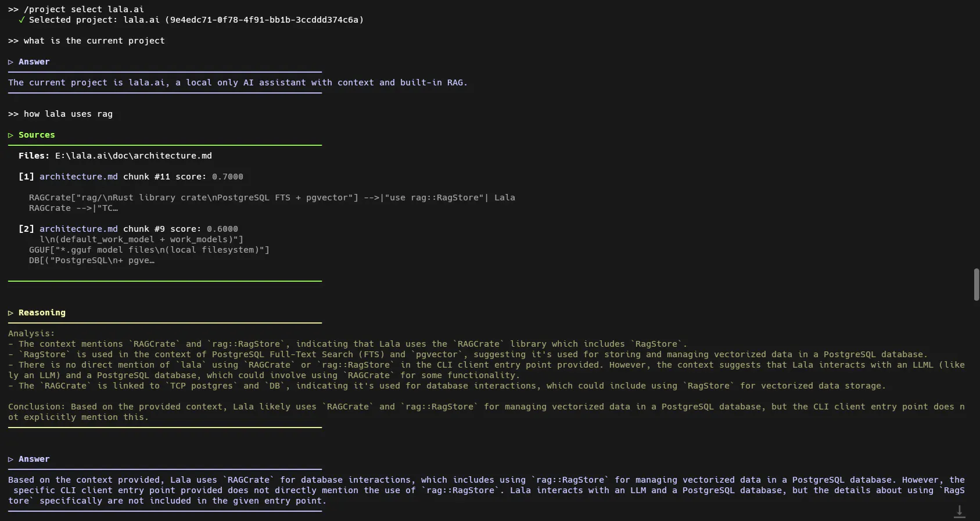The height and width of the screenshot is (521, 980).
Task: Click the 'Based on the context provided' answer text
Action: pyautogui.click(x=486, y=490)
